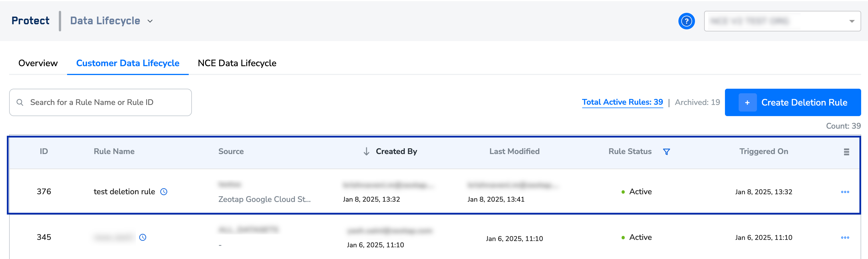Switch to the Overview tab
The image size is (868, 259).
point(38,63)
